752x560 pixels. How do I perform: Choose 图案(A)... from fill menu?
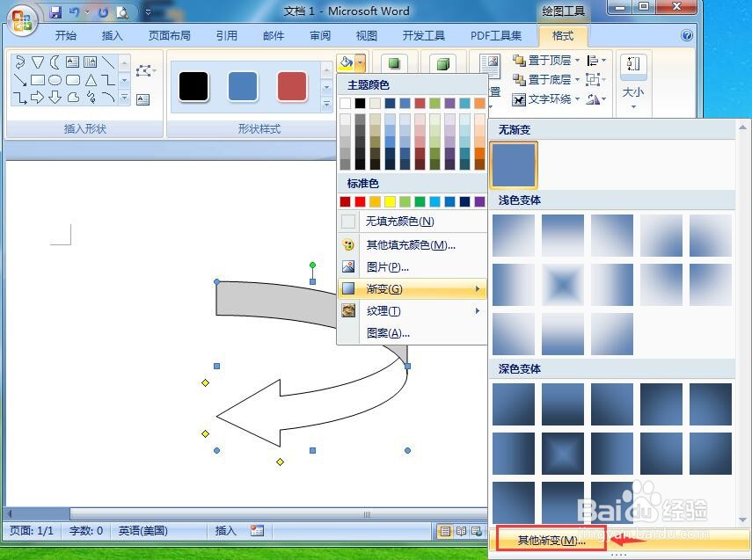coord(412,333)
